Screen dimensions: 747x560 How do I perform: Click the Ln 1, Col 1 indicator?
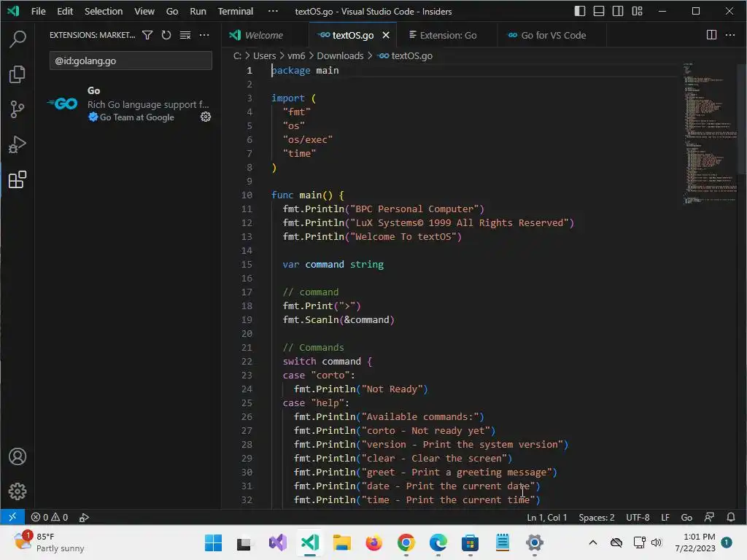[x=547, y=517]
